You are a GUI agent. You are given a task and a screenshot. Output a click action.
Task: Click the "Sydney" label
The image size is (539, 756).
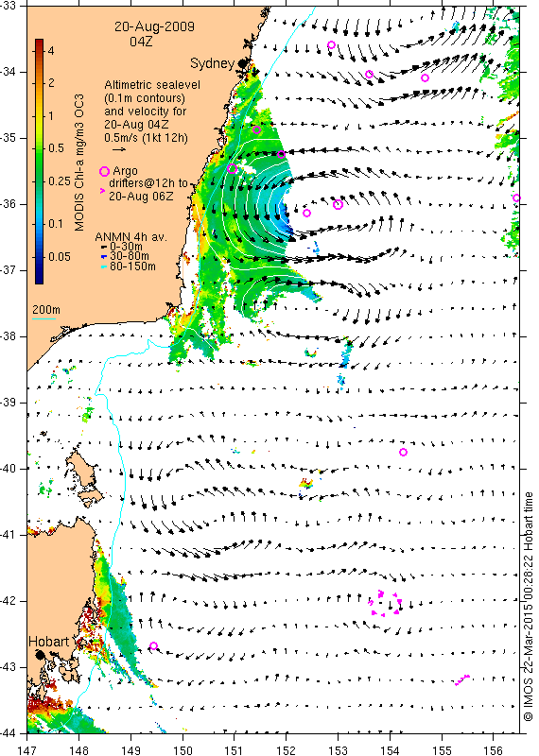(x=213, y=63)
